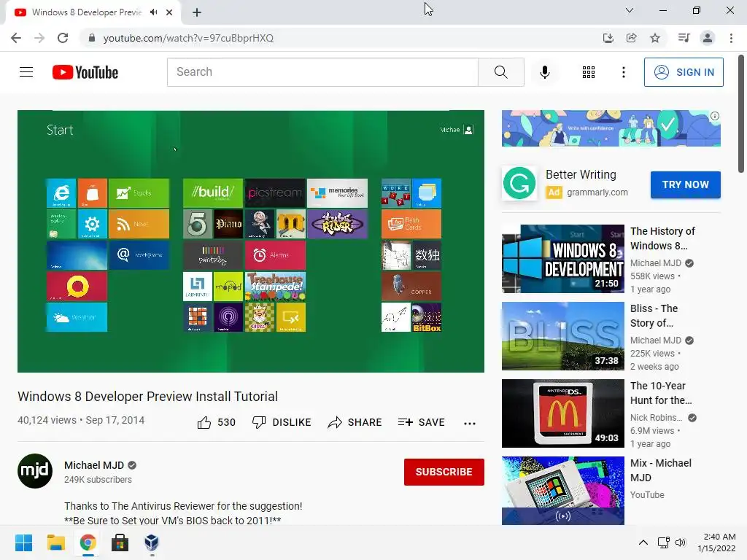Share this page from address bar
747x560 pixels.
point(631,38)
